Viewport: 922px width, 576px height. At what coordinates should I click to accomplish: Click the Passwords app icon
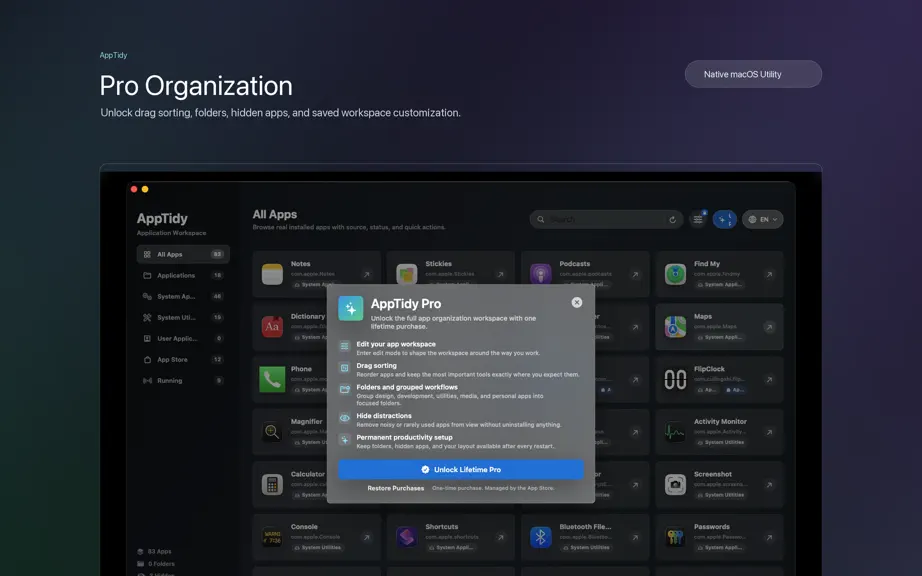675,537
